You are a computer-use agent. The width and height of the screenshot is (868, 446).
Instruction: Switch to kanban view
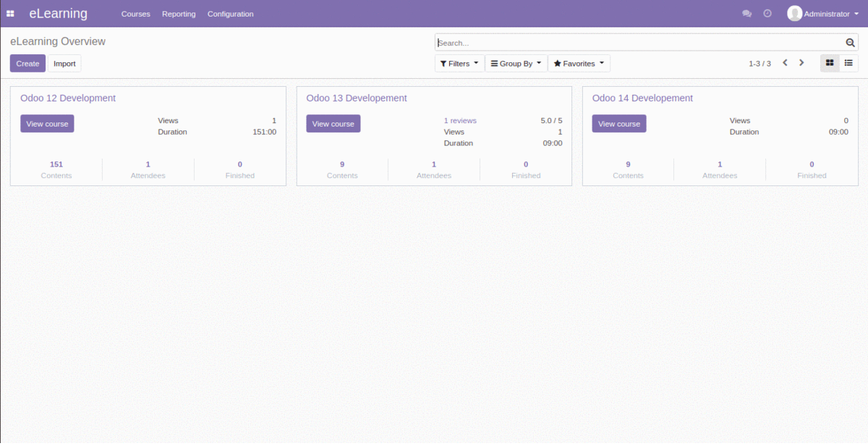coord(830,63)
